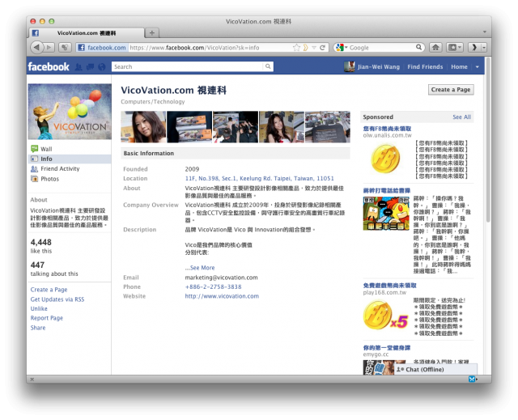Open Facebook account dropdown arrow
The width and height of the screenshot is (518, 420).
(x=477, y=66)
